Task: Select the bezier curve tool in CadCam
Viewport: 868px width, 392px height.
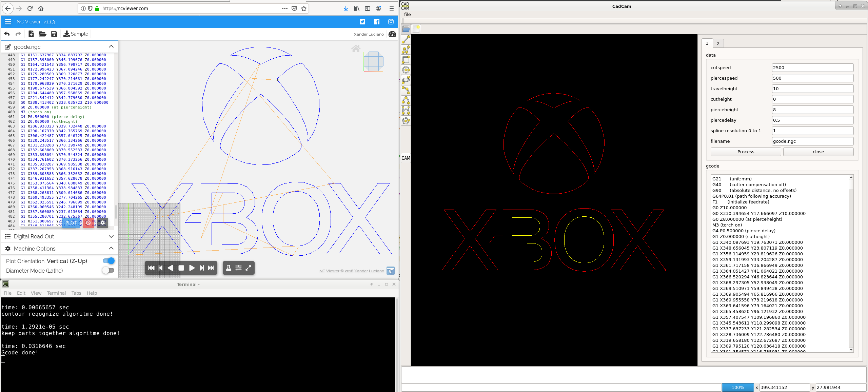Action: pyautogui.click(x=406, y=111)
